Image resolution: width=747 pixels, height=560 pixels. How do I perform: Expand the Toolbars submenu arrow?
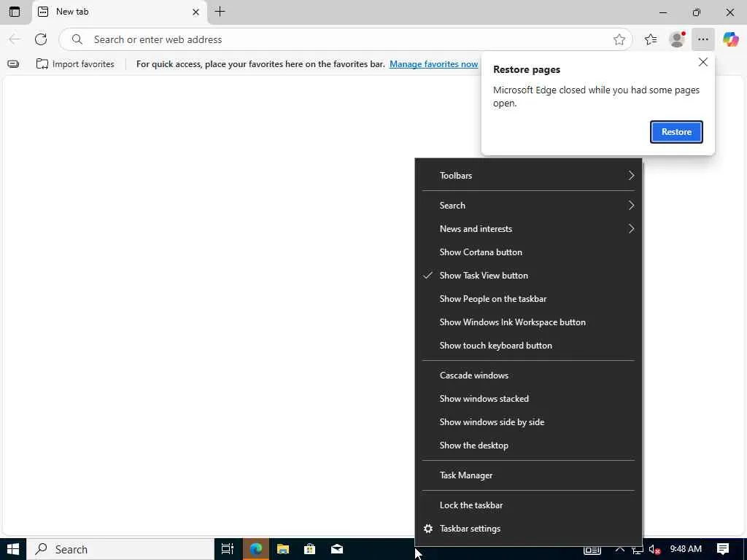(631, 175)
